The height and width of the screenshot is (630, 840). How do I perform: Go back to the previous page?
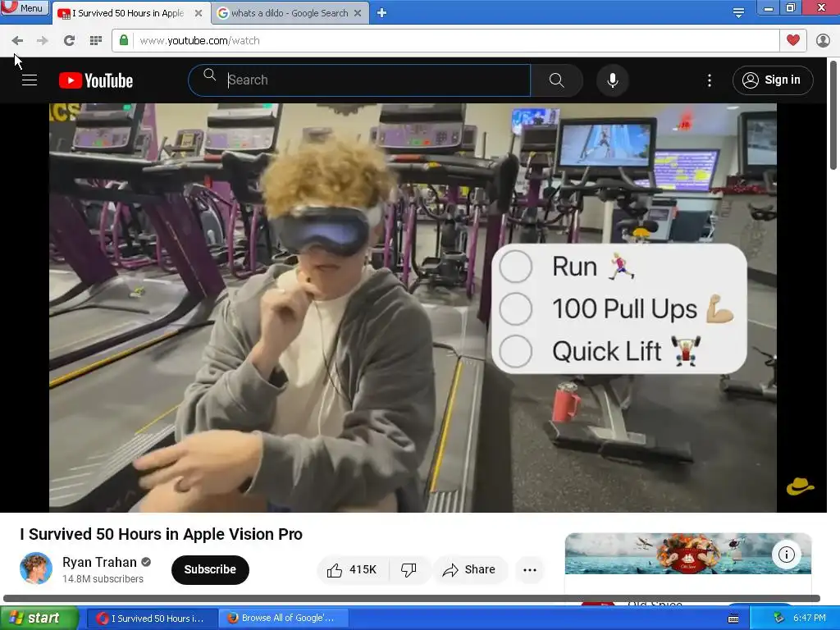coord(17,41)
